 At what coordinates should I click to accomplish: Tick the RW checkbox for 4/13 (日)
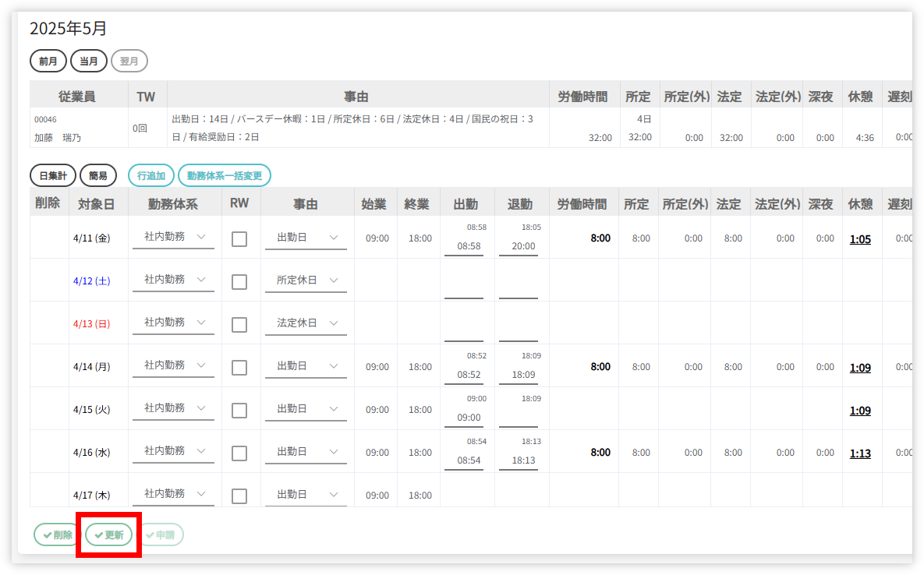(239, 325)
